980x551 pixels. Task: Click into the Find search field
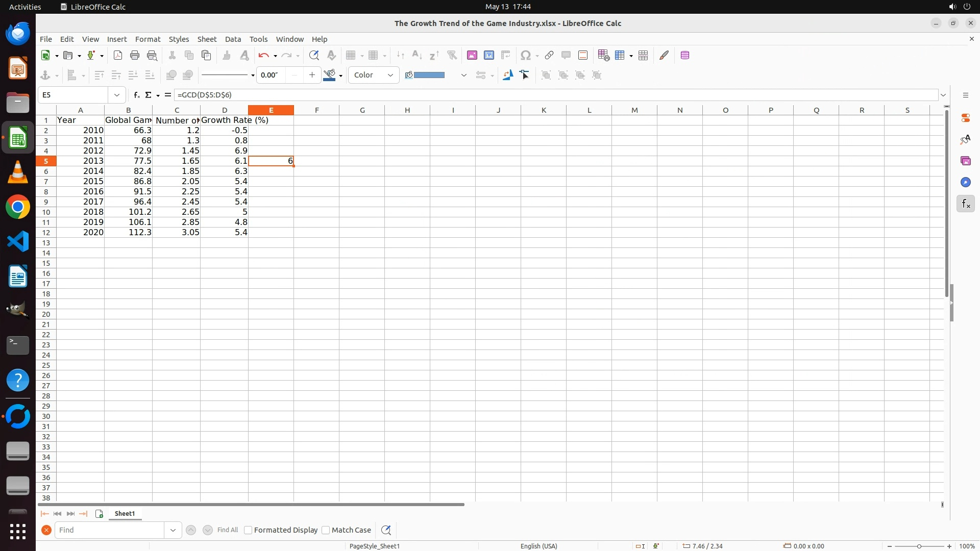110,530
